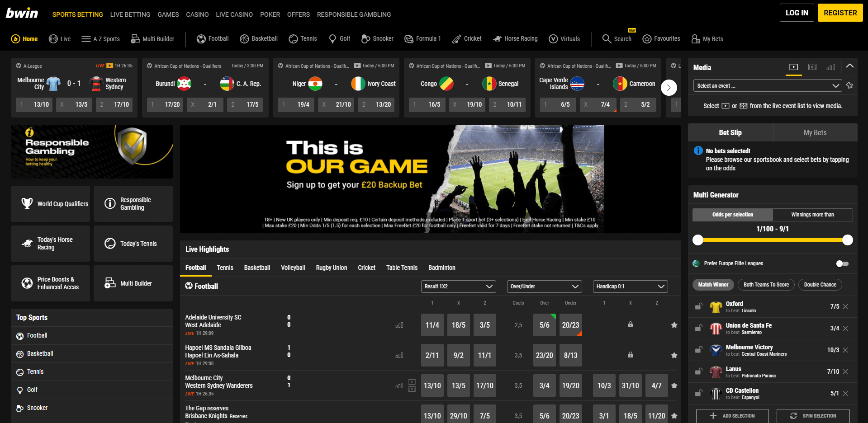Lock the Lanus selection padlock
The height and width of the screenshot is (423, 868).
(698, 371)
